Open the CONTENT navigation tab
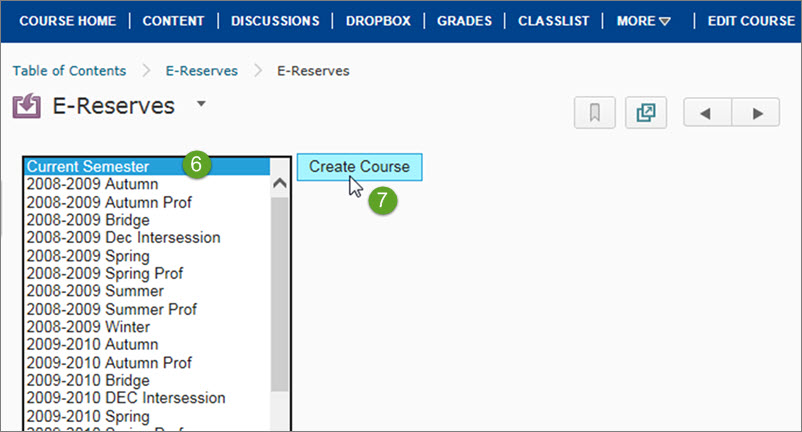Image resolution: width=802 pixels, height=432 pixels. click(x=173, y=20)
